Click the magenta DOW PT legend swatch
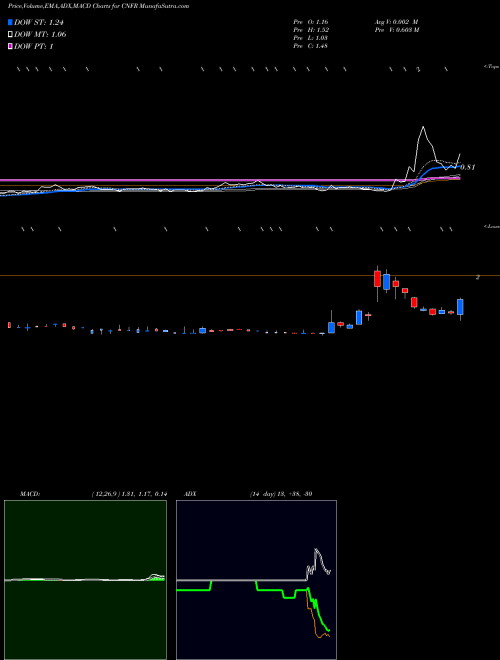Screen dimensions: 500x660 [10, 46]
